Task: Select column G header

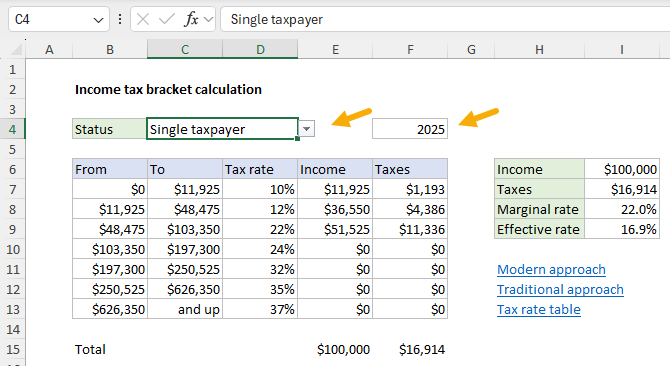Action: point(471,50)
